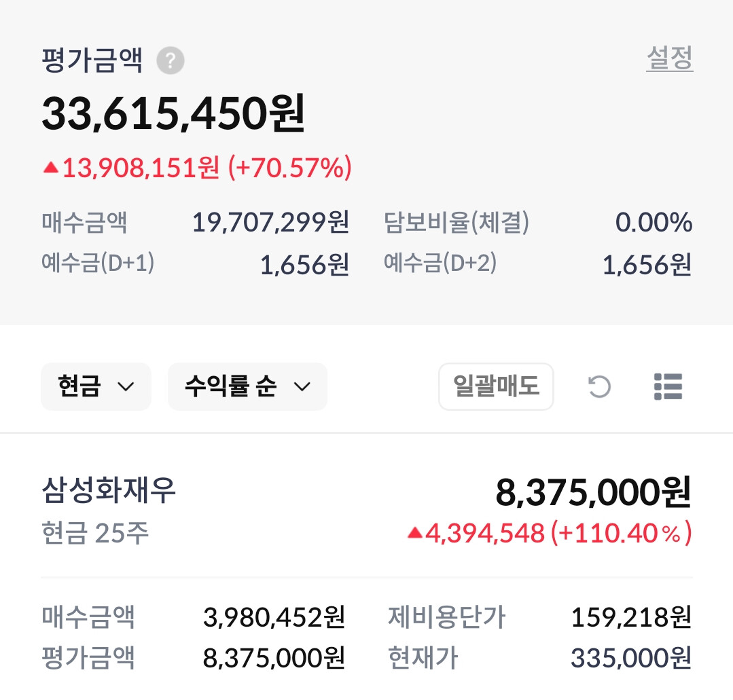
Task: Click the 현재가 335,000원 value
Action: click(x=630, y=658)
